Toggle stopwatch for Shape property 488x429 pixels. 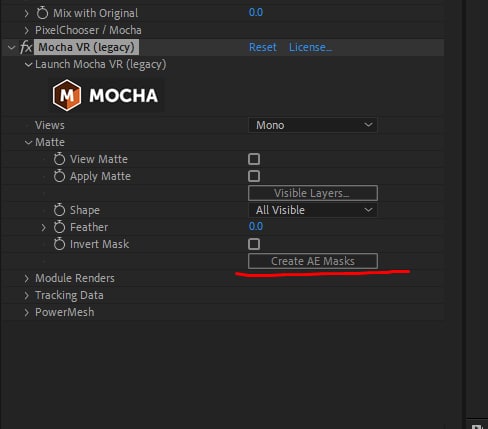[x=59, y=210]
